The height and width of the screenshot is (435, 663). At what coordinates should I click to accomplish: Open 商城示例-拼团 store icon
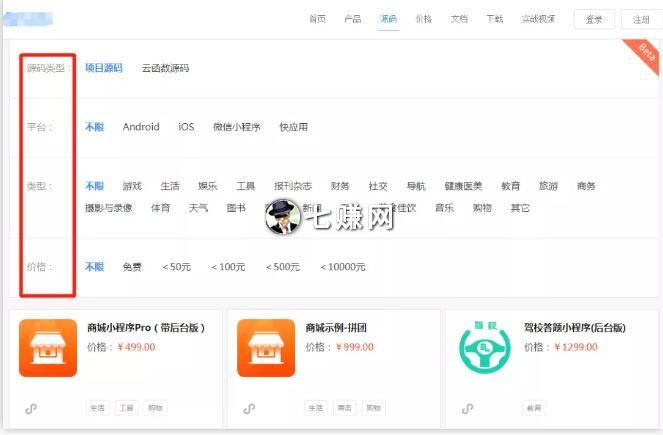(266, 348)
